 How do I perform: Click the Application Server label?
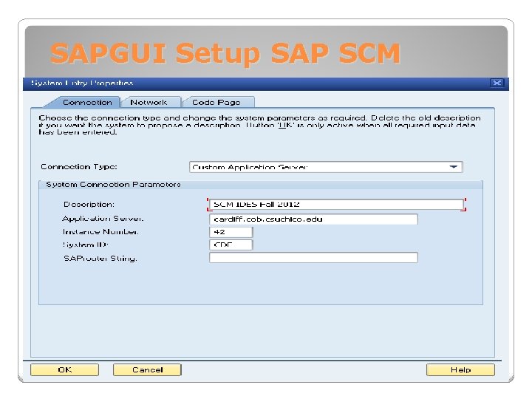point(103,219)
